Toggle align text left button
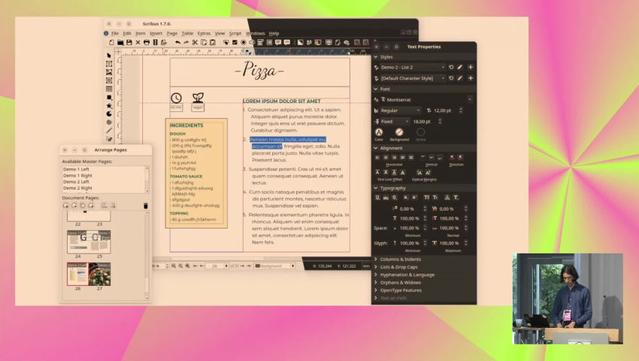The height and width of the screenshot is (361, 639). coord(377,157)
